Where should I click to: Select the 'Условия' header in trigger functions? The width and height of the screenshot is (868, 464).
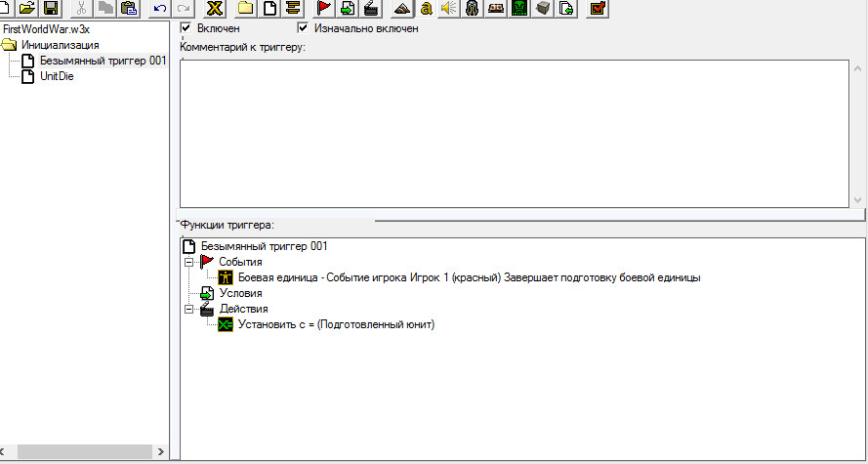(x=241, y=293)
